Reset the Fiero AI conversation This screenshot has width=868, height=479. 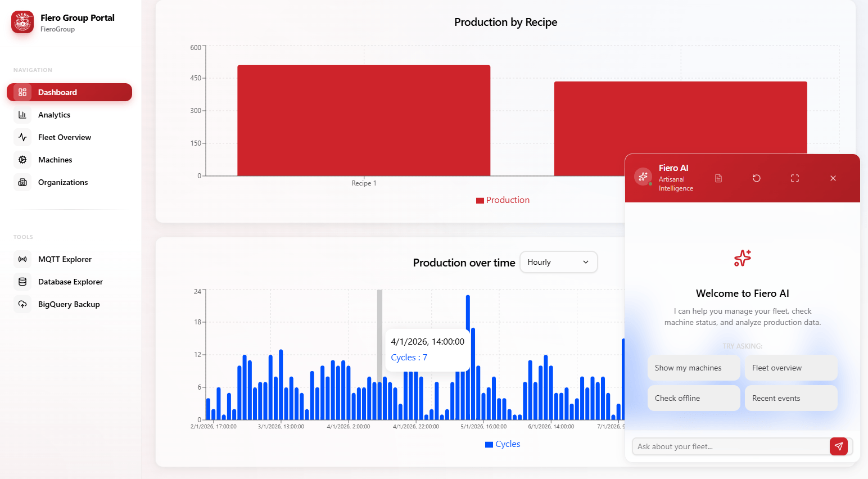pyautogui.click(x=756, y=178)
